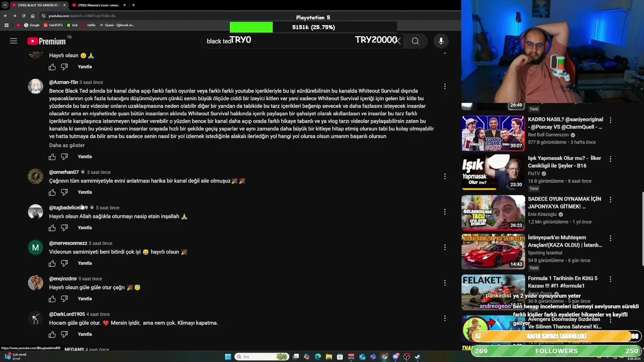Open the YouTube hamburger guide menu
The height and width of the screenshot is (362, 644).
coord(14,41)
